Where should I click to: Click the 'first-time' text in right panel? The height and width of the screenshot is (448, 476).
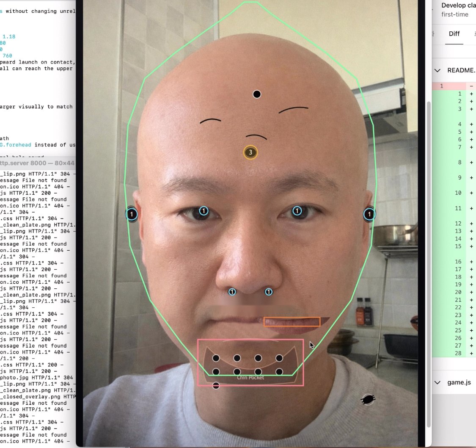click(x=455, y=14)
